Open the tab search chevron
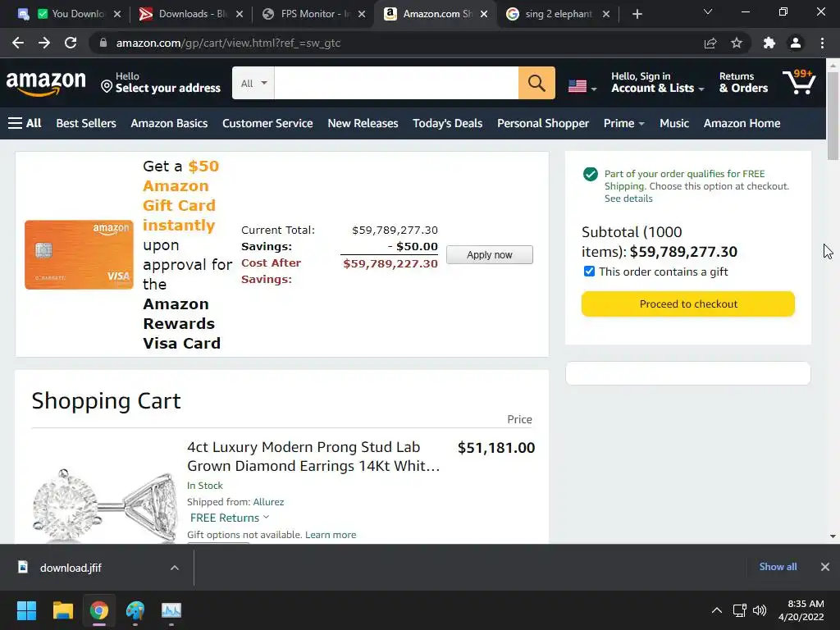 pos(708,11)
